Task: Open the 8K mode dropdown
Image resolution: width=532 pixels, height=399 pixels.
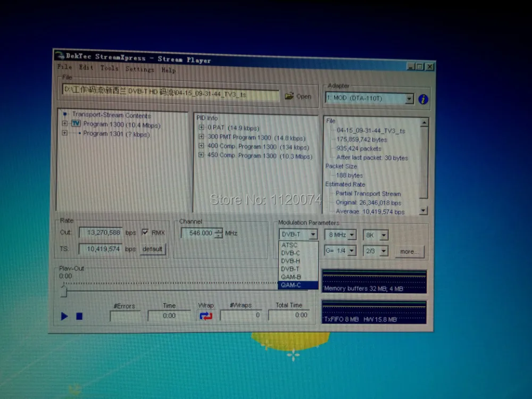Action: [384, 235]
